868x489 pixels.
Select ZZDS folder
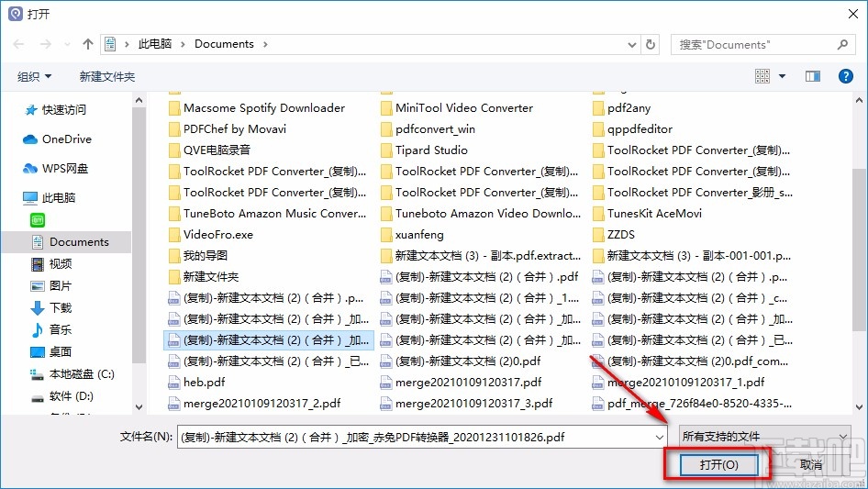[x=614, y=234]
